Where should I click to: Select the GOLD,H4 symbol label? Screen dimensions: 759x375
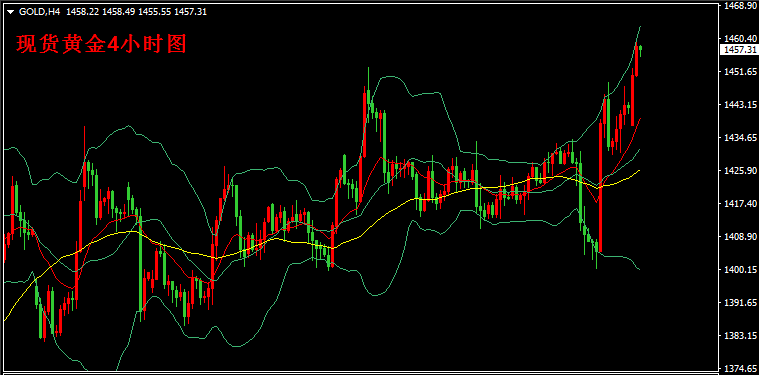click(40, 12)
